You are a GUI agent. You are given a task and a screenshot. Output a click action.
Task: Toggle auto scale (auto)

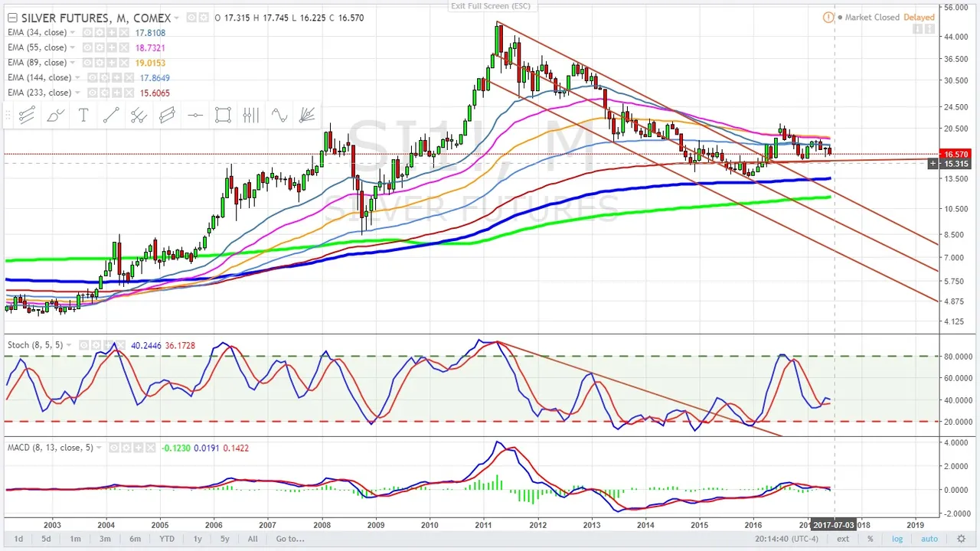tap(929, 539)
